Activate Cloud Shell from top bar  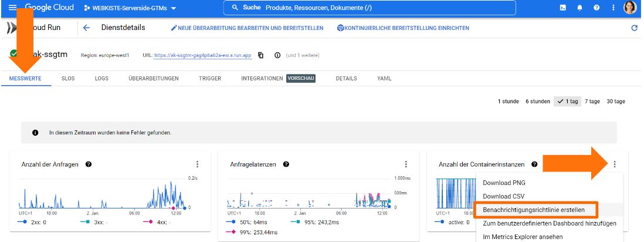coord(563,8)
